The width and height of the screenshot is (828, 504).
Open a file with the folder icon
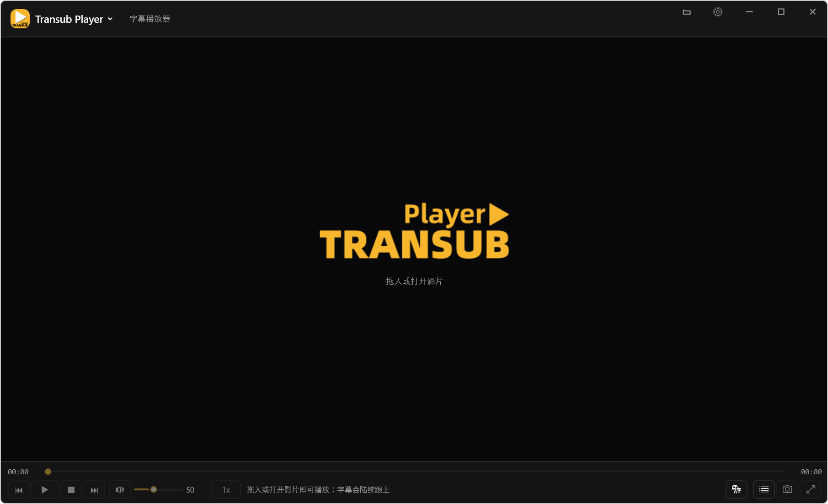[x=687, y=12]
